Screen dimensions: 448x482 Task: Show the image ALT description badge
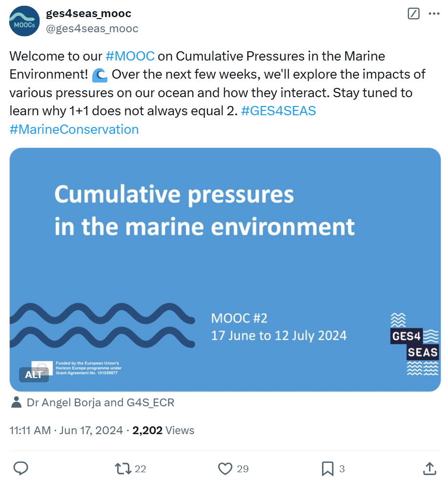pos(34,375)
